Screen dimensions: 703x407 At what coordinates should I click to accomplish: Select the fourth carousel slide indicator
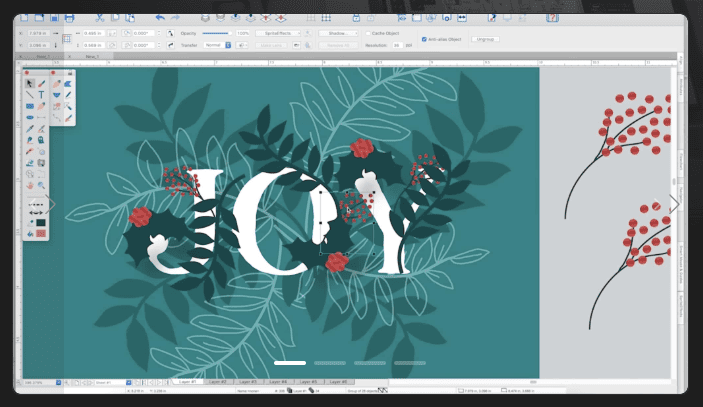[410, 363]
